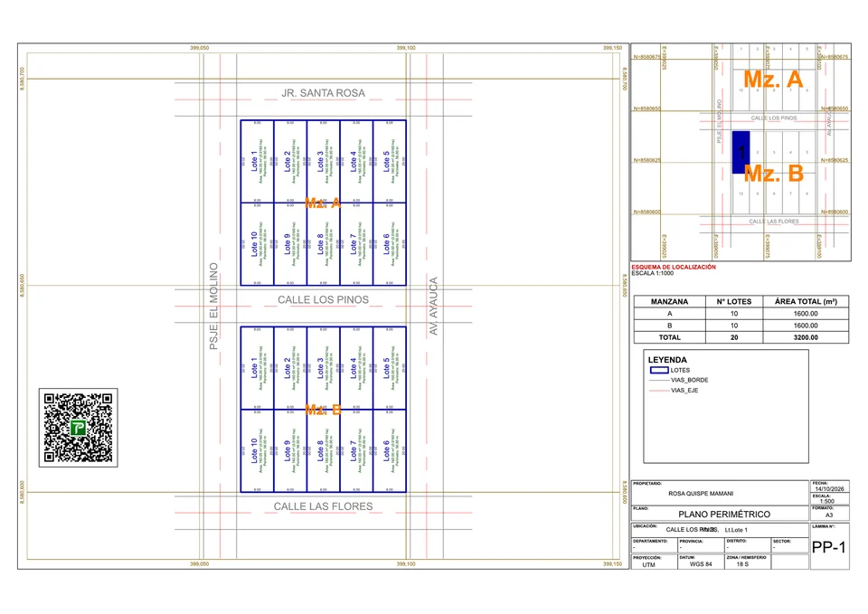Click the orange "Mz. B" label in main plan
868x614 pixels.
point(323,410)
